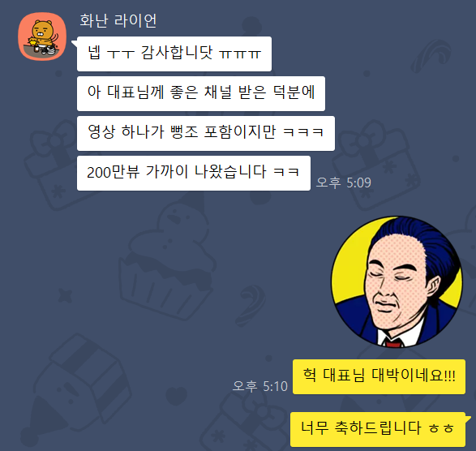This screenshot has width=476, height=451.
Task: Click the 오후 5:10 timestamp
Action: click(x=259, y=386)
